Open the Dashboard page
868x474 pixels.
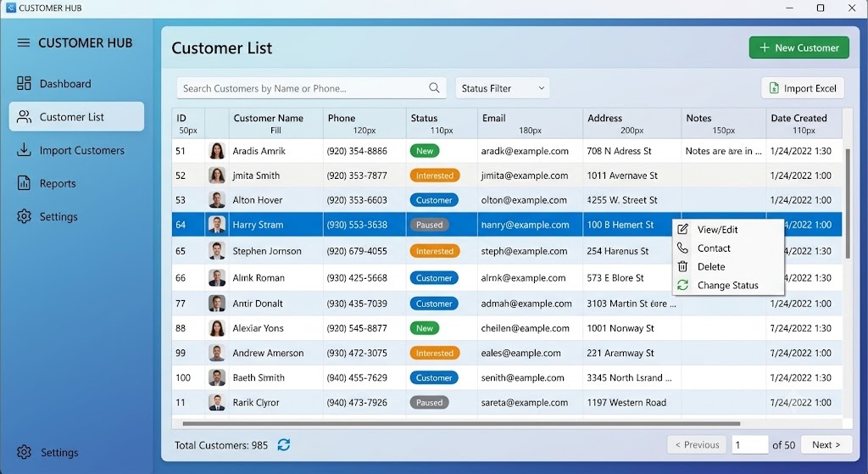76,84
